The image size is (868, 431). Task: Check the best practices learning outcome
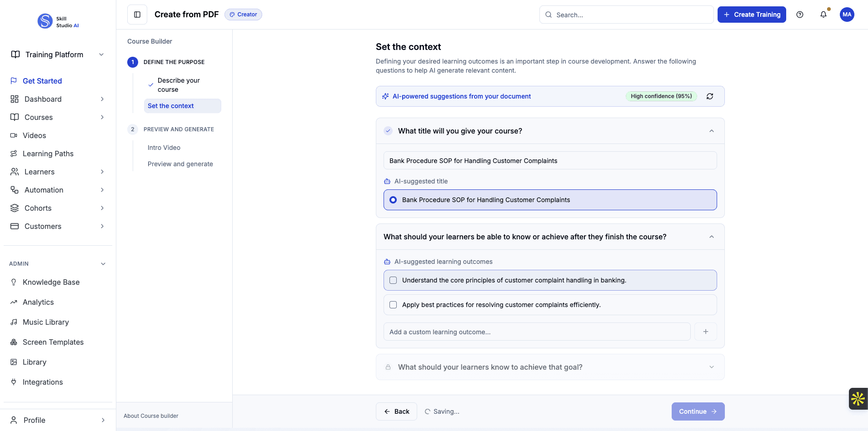pos(393,305)
